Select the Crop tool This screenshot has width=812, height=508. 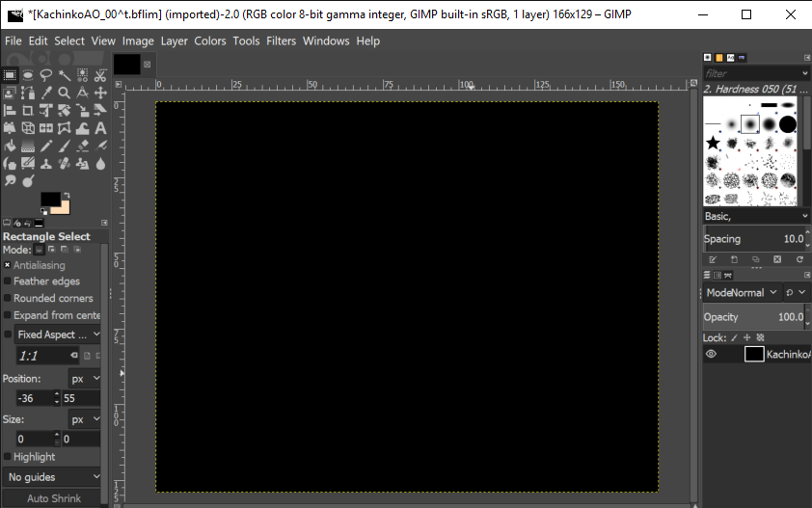coord(27,111)
